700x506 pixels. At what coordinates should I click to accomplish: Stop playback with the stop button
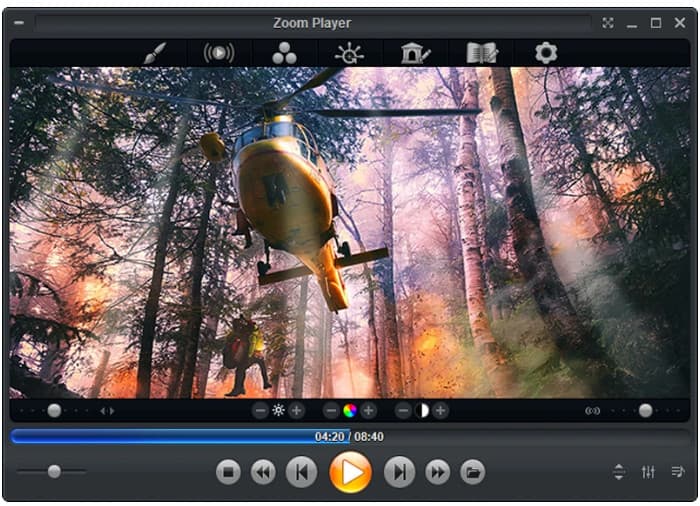click(x=228, y=472)
